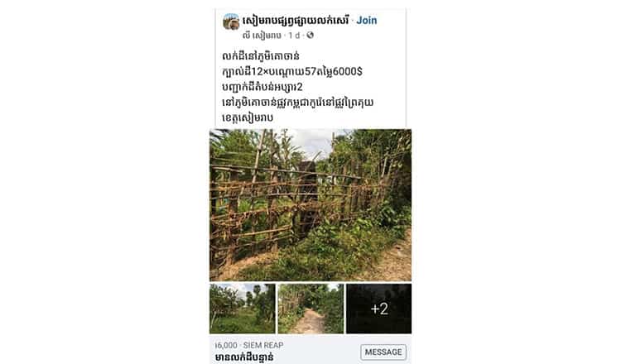Click the SIEM REAP location label

(x=263, y=346)
